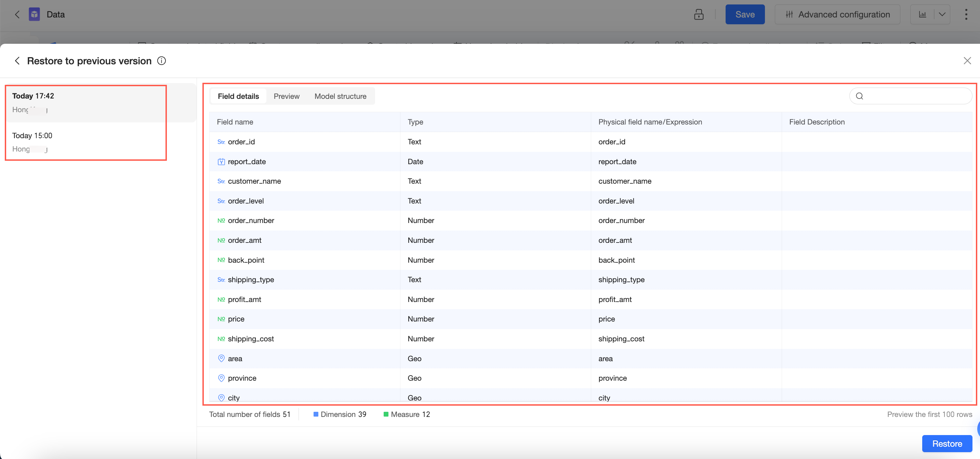Select the Field details tab
Screen dimensions: 980x459
coord(238,96)
